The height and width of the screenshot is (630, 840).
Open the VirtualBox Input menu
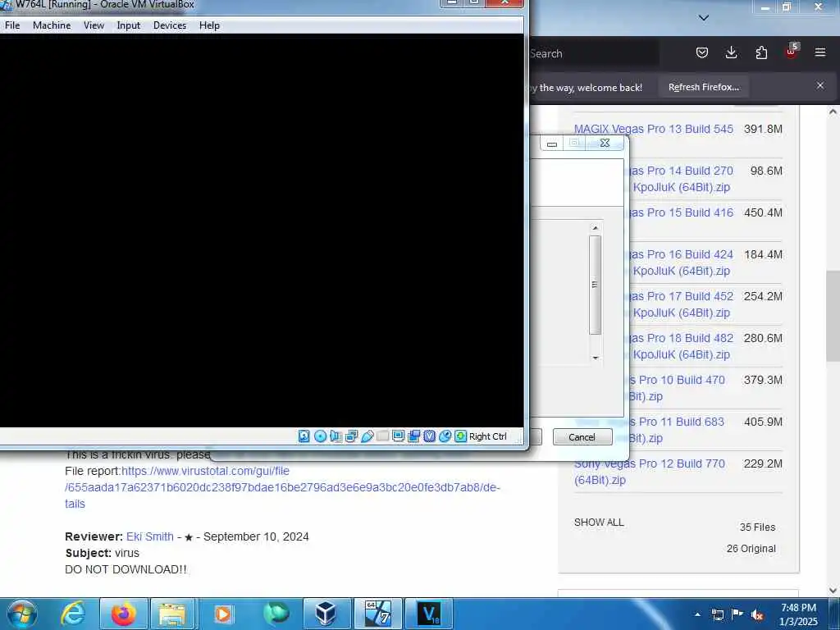pos(129,25)
